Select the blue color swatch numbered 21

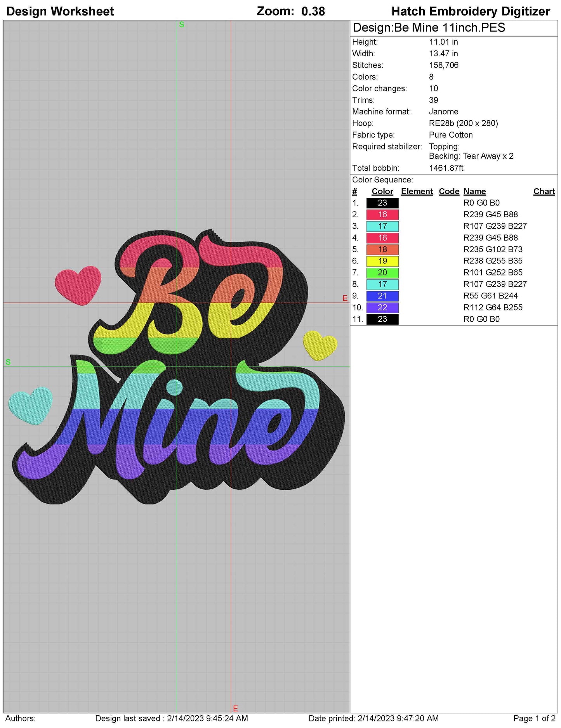(382, 296)
